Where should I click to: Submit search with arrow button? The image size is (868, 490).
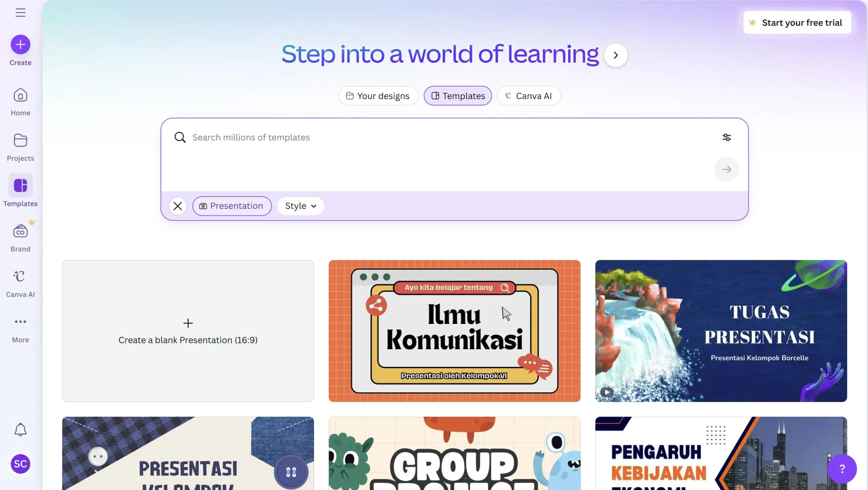coord(726,169)
